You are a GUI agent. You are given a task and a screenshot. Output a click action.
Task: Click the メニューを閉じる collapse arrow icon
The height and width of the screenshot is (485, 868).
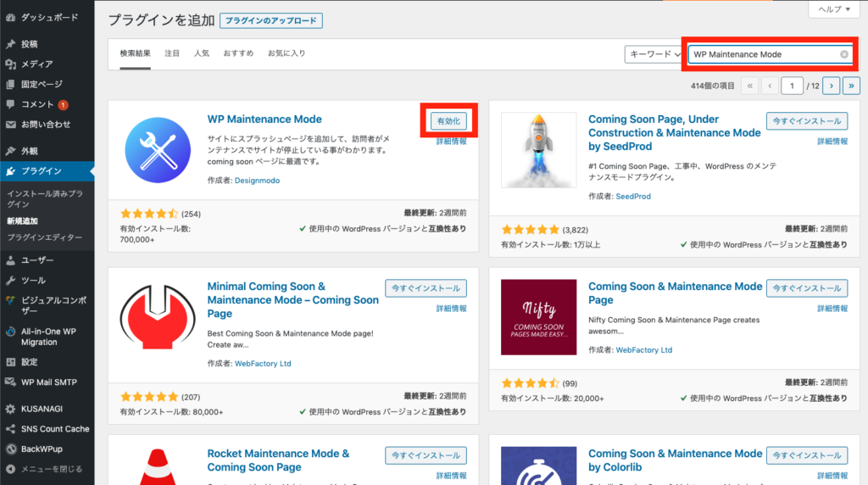pyautogui.click(x=10, y=470)
